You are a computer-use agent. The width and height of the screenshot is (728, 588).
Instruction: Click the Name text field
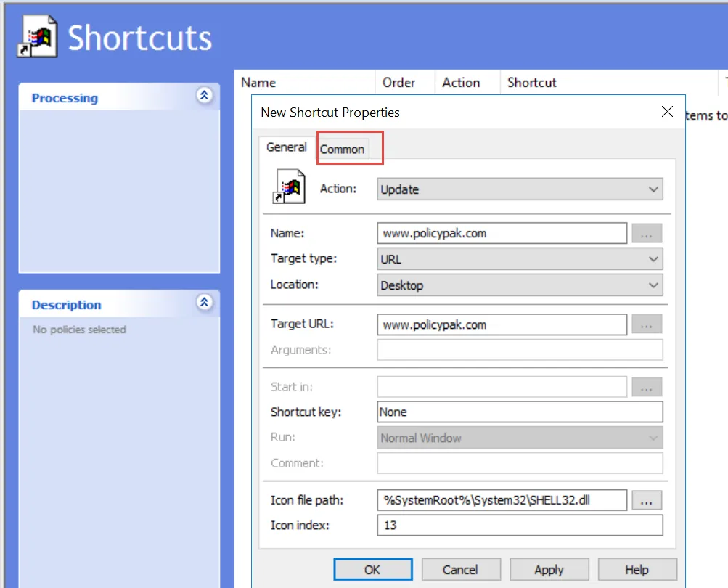(502, 233)
